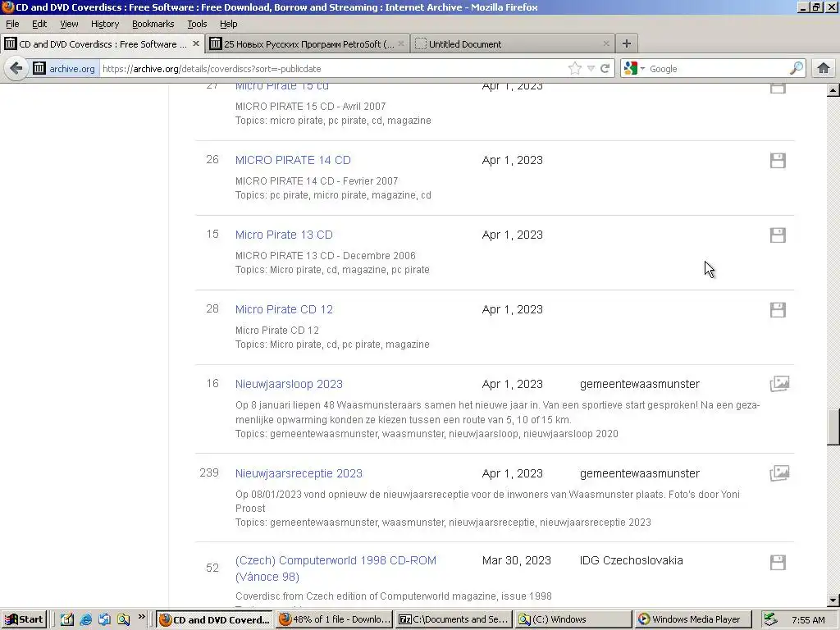
Task: Click the archive.org site identity icon
Action: (39, 69)
